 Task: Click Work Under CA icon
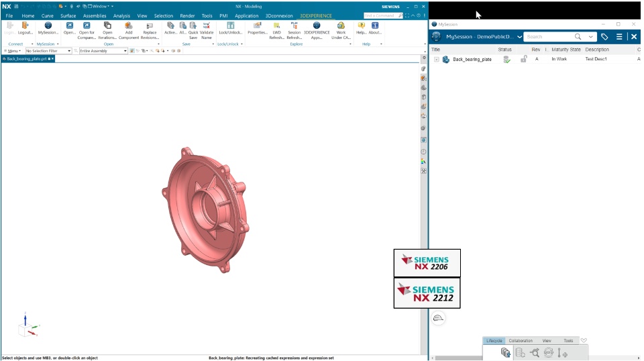tap(341, 26)
